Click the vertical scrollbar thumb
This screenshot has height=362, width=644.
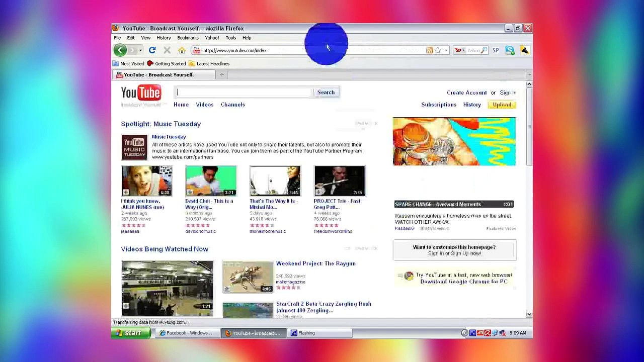pyautogui.click(x=529, y=126)
